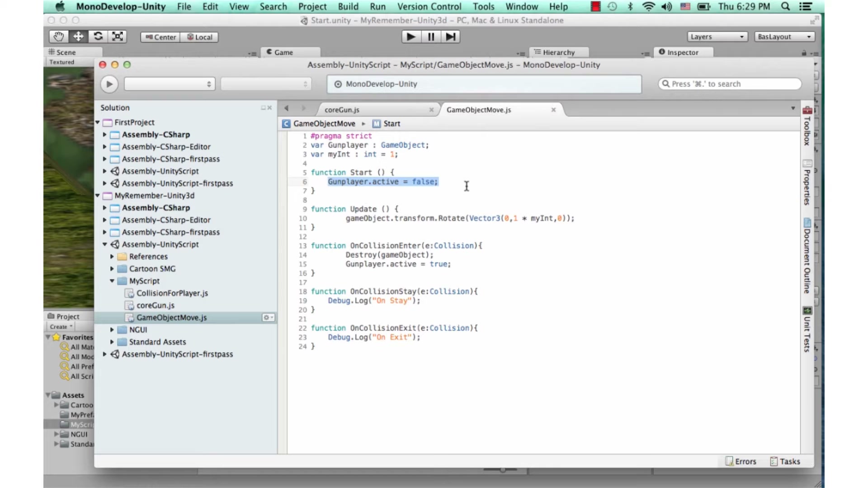This screenshot has width=868, height=488.
Task: Open the document tabs dropdown list
Action: coord(793,108)
